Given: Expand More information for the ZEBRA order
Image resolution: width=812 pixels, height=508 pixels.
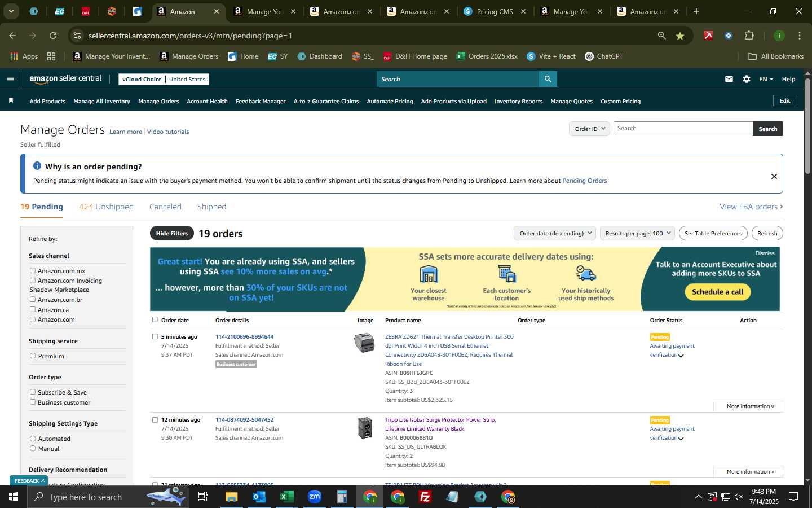Looking at the screenshot, I should coord(748,406).
